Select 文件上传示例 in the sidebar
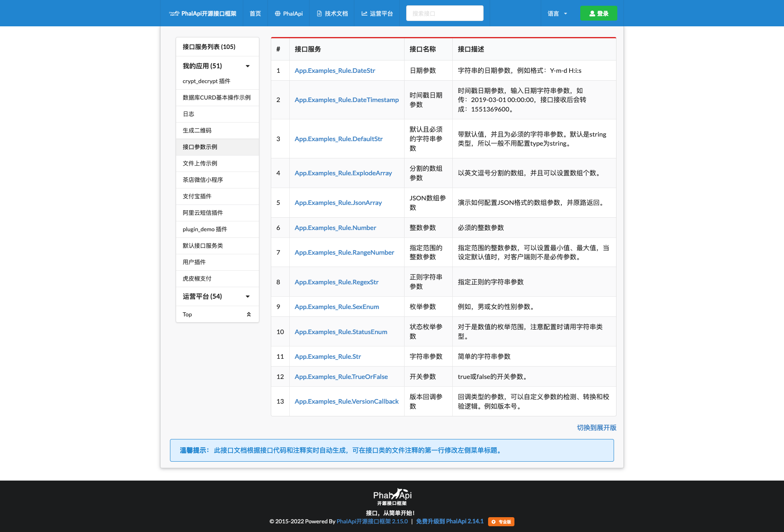The image size is (784, 532). coord(217,163)
